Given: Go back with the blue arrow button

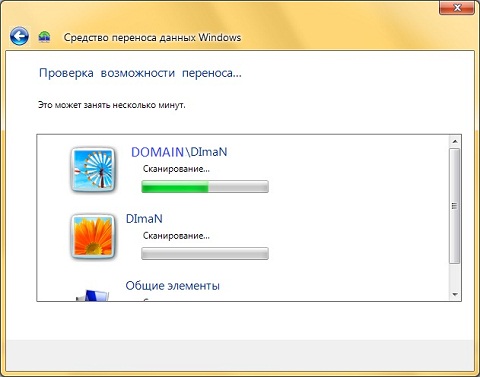Looking at the screenshot, I should point(19,36).
